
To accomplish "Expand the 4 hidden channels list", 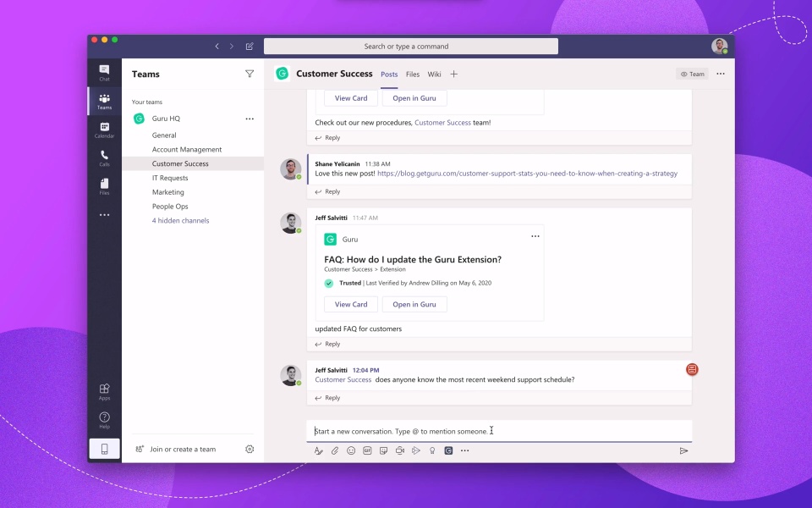I will pos(180,220).
